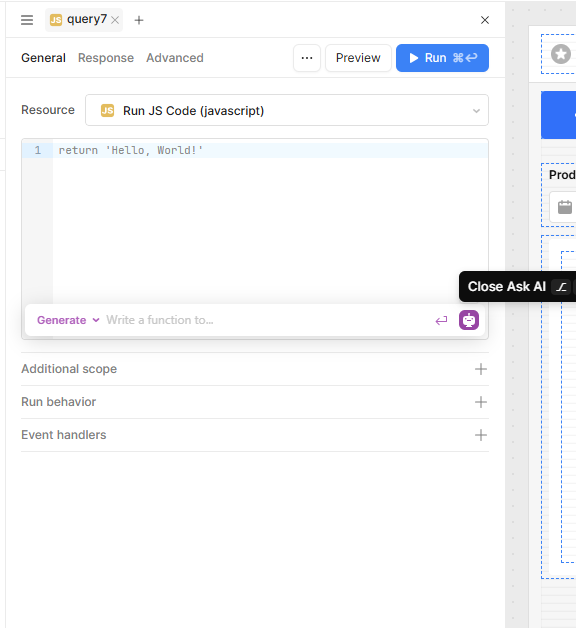Open the hamburger menu icon
This screenshot has height=628, width=576.
pyautogui.click(x=27, y=20)
